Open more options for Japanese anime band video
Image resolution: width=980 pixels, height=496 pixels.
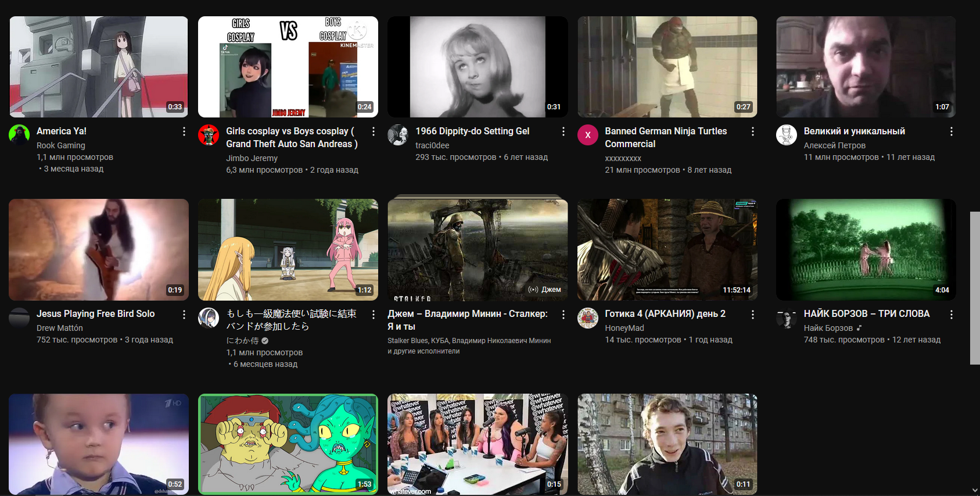(374, 315)
